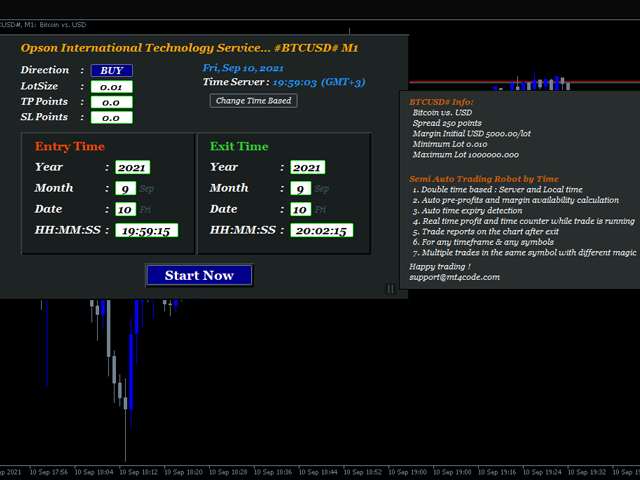Click the Auto time expiry detection line
Screen dimensions: 640x480
tap(467, 211)
